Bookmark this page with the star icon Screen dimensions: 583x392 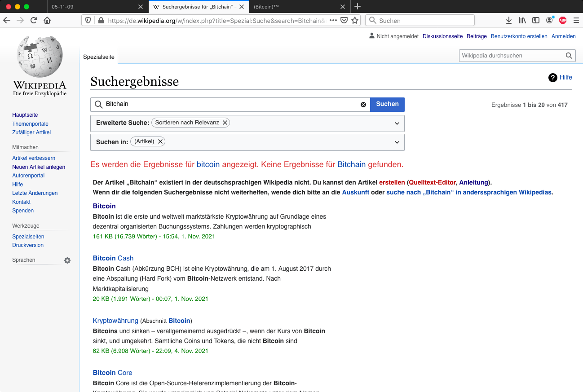pos(354,20)
